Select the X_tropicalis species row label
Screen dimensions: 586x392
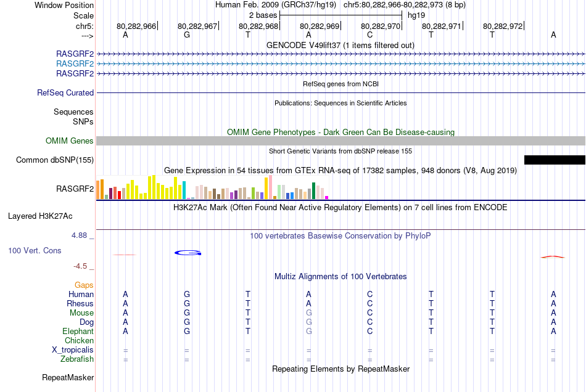pyautogui.click(x=73, y=350)
